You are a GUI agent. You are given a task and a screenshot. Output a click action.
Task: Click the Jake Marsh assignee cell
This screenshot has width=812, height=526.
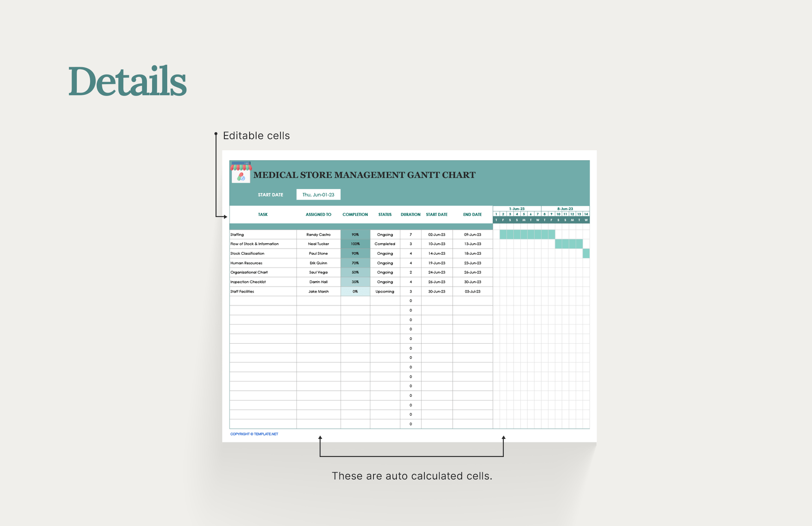[318, 292]
